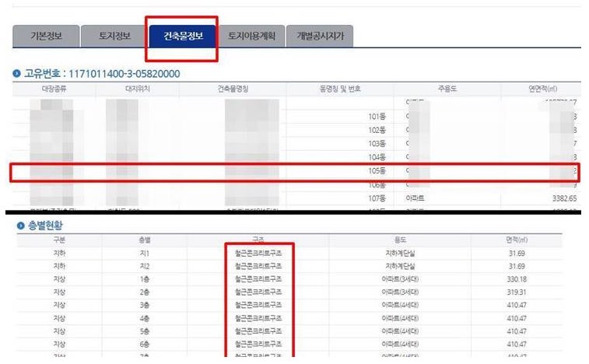This screenshot has width=589, height=364.
Task: Click the 410.47 area in the 6층 row
Action: pos(517,345)
